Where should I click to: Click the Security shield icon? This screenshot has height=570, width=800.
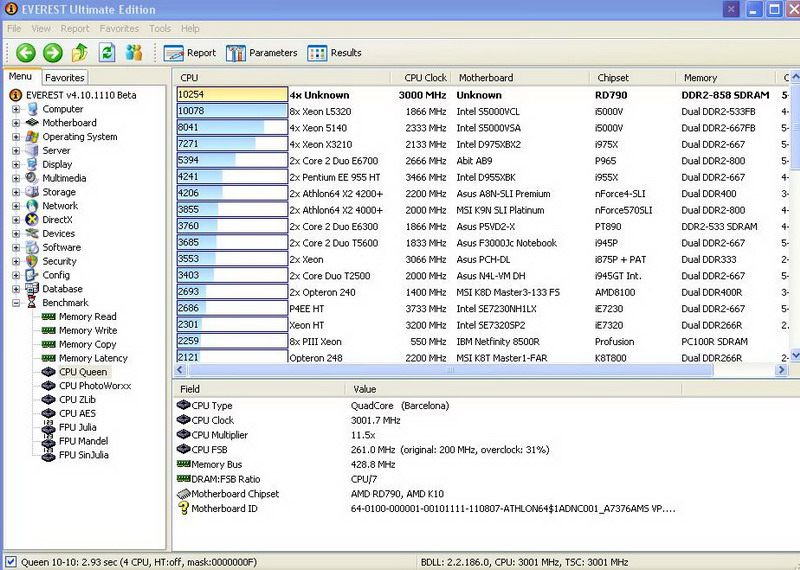(32, 261)
